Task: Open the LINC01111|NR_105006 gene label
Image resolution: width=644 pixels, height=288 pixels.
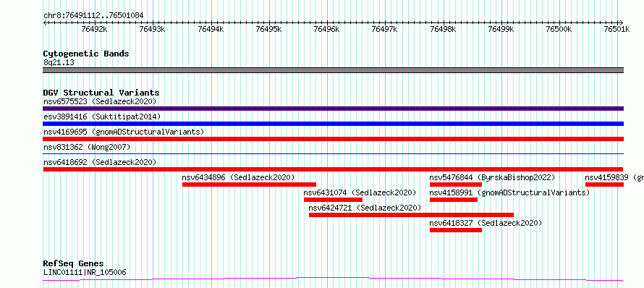Action: tap(85, 272)
